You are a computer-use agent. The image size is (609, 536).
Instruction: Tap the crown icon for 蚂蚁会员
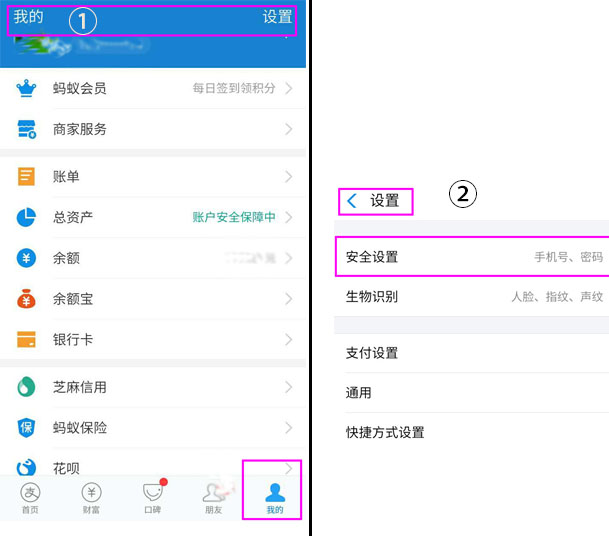pos(26,89)
